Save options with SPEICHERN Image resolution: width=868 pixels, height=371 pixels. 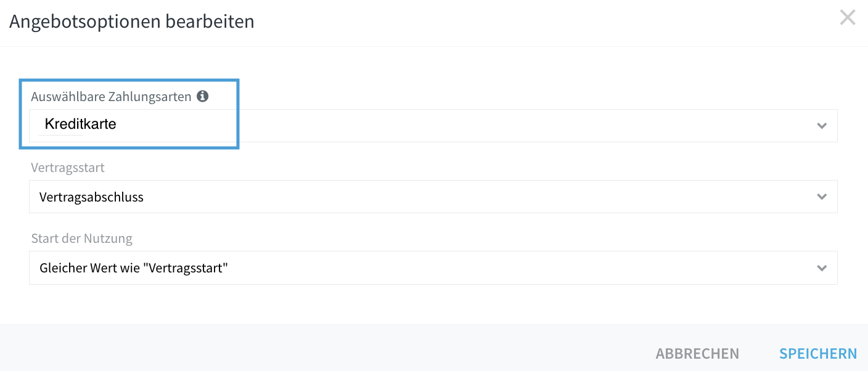818,354
